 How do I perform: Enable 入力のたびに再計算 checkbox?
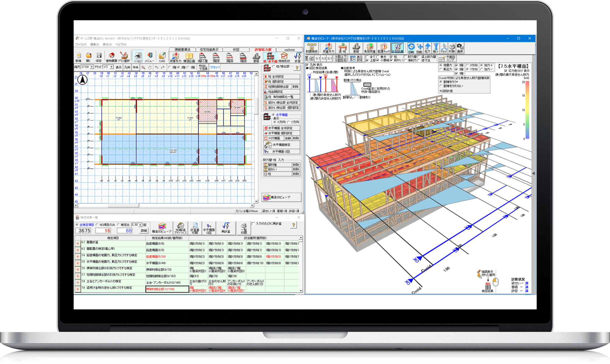click(253, 224)
